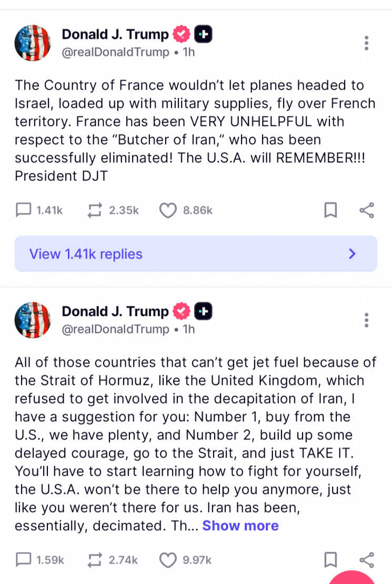View 1.41k replies
Viewport: 392px width, 584px height.
(86, 254)
